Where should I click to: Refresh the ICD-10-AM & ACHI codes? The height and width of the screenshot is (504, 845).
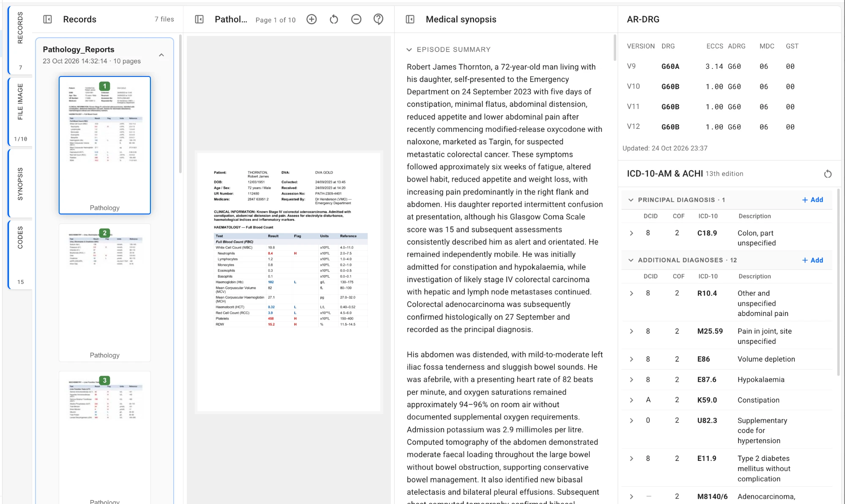pos(828,174)
